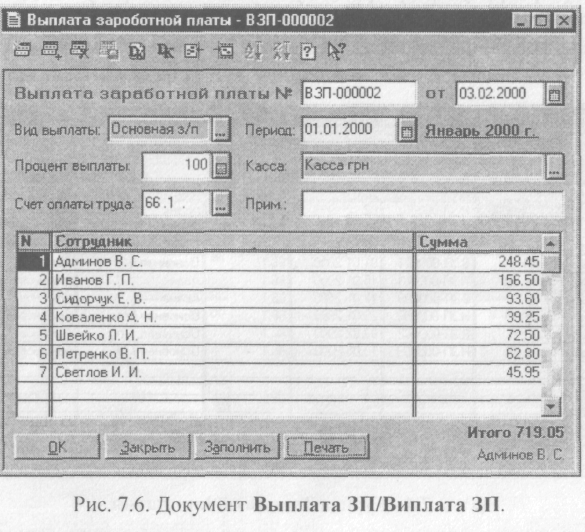585x532 pixels.
Task: Click the Процент выплаты field showing 100
Action: click(177, 166)
